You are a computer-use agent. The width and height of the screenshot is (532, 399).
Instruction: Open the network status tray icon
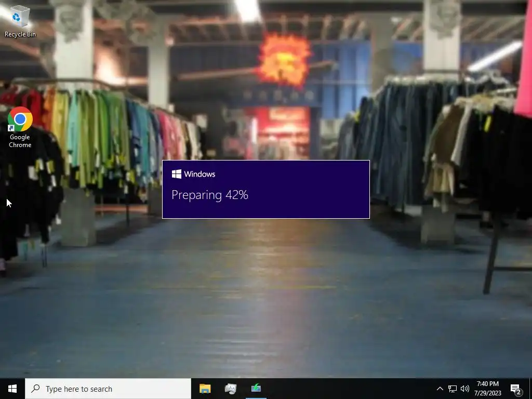453,389
